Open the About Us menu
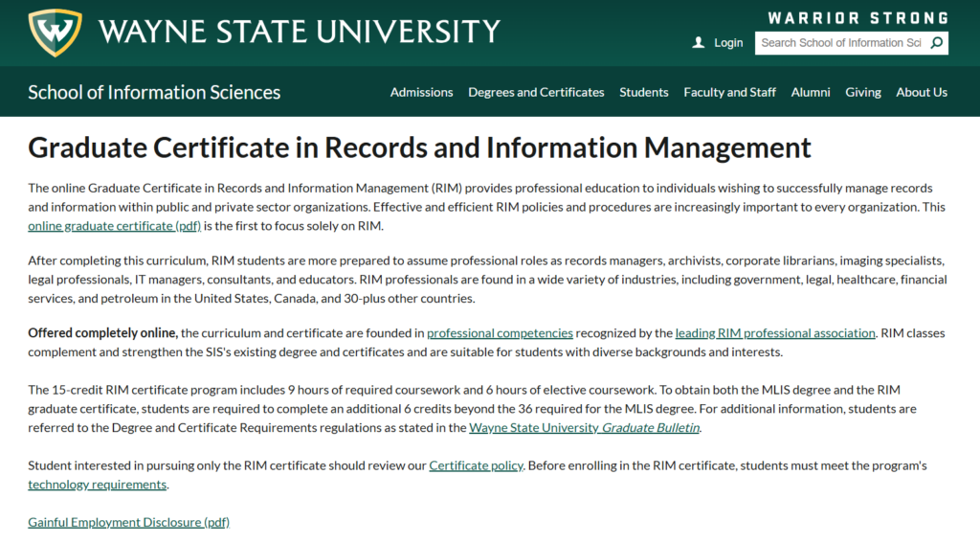Image resolution: width=980 pixels, height=543 pixels. point(922,92)
